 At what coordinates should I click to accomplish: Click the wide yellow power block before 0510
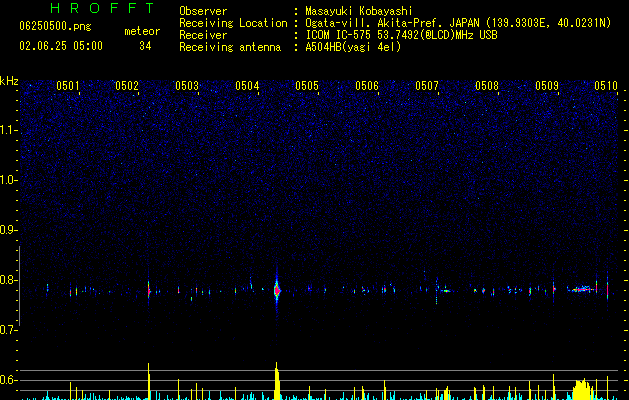pyautogui.click(x=582, y=389)
